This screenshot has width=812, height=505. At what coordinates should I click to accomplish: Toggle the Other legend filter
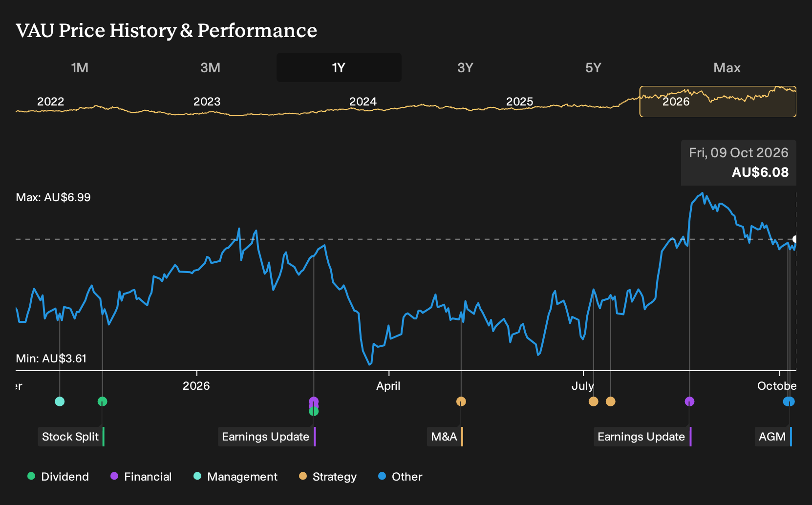(400, 477)
